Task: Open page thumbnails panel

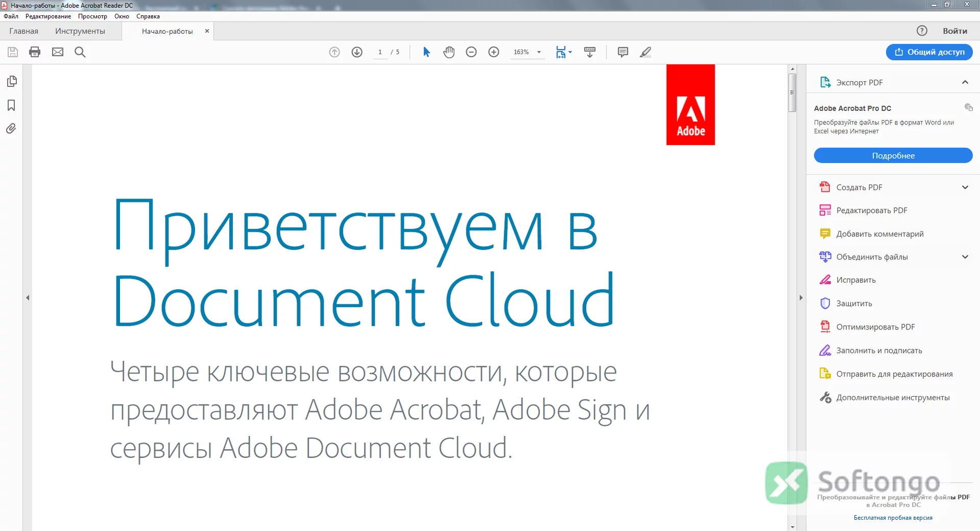Action: click(12, 81)
